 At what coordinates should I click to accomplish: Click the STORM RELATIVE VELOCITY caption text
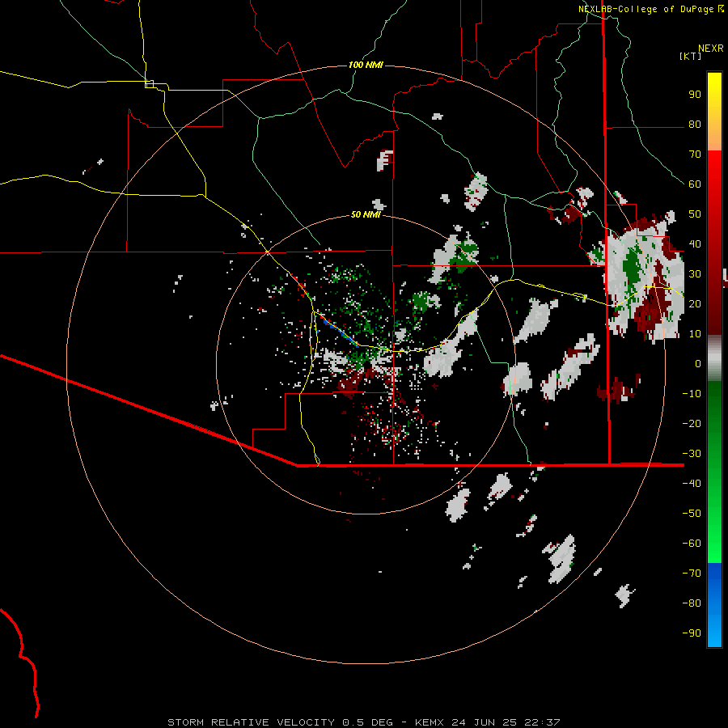pyautogui.click(x=251, y=722)
